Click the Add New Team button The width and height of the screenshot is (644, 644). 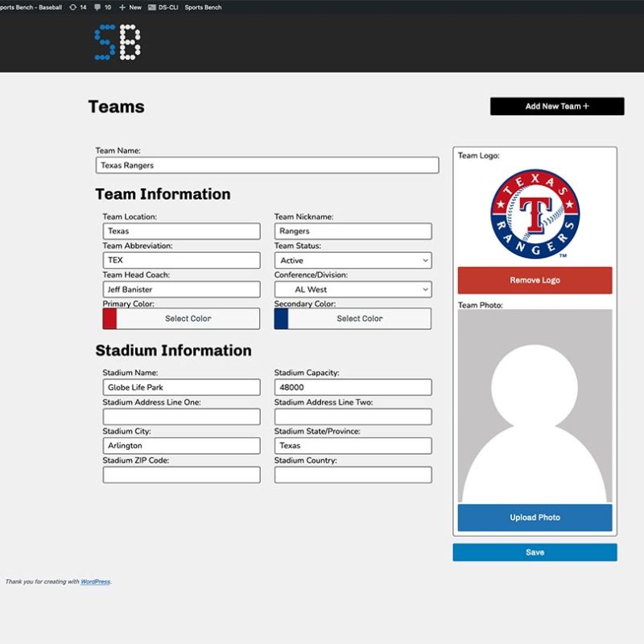(557, 106)
